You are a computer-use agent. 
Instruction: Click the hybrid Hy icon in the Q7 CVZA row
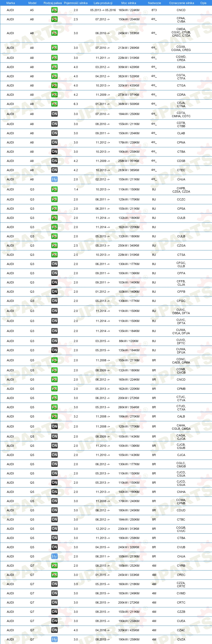pos(54,639)
